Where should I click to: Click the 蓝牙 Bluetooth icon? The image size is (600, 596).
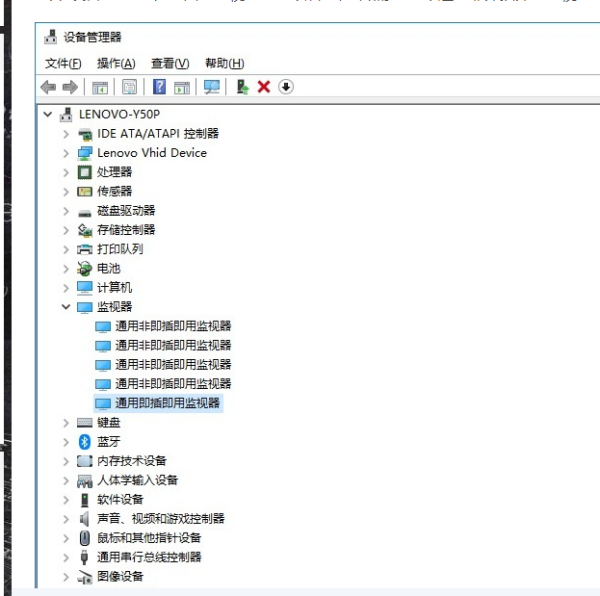pyautogui.click(x=85, y=442)
